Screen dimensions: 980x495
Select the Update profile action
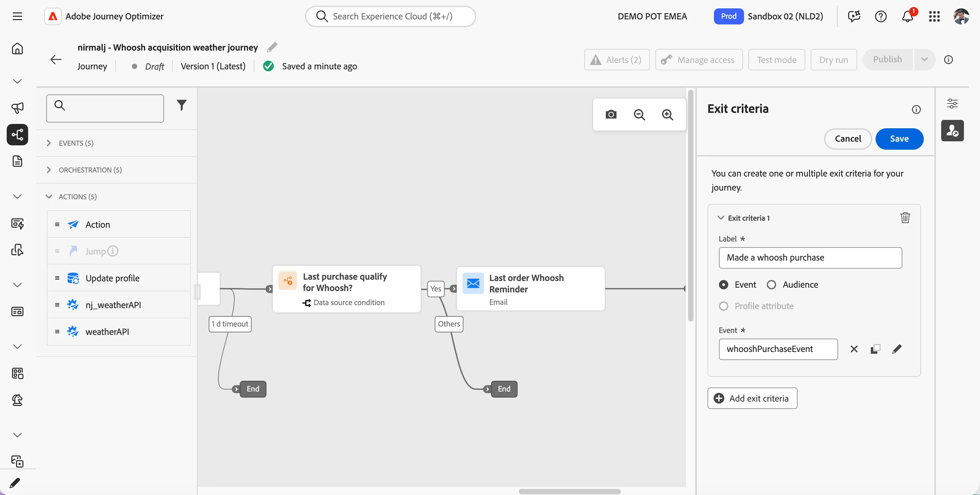119,278
